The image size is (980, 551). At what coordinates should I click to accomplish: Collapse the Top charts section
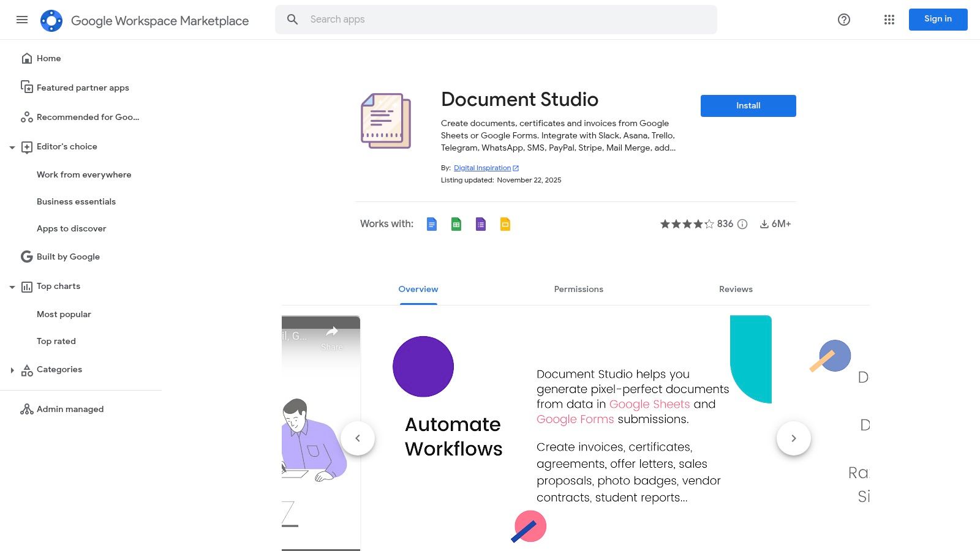[x=12, y=287]
